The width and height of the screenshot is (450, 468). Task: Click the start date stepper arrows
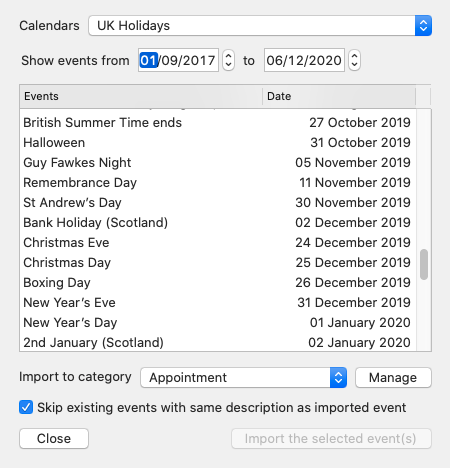click(228, 60)
